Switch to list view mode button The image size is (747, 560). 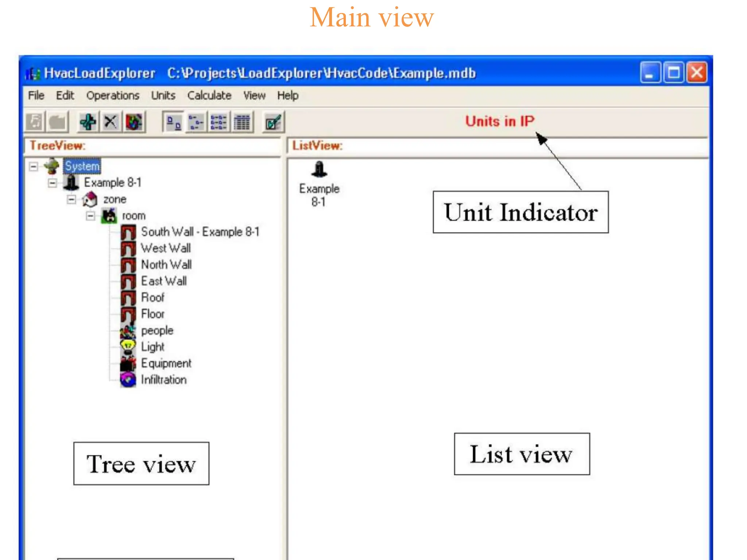(219, 122)
